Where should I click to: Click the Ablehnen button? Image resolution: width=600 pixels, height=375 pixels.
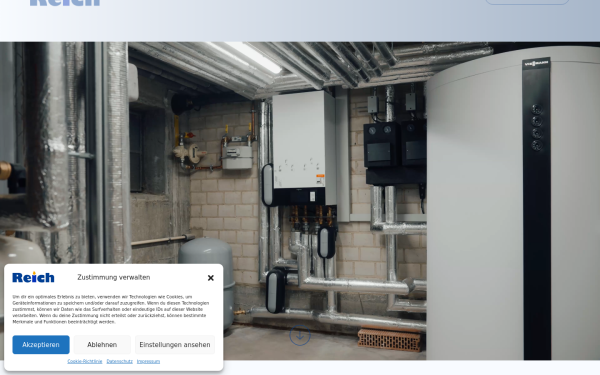click(x=102, y=344)
